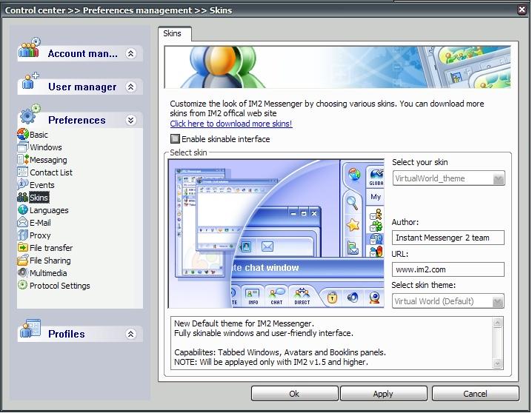Image resolution: width=532 pixels, height=413 pixels.
Task: Click scroll down arrow in description box
Action: point(497,363)
